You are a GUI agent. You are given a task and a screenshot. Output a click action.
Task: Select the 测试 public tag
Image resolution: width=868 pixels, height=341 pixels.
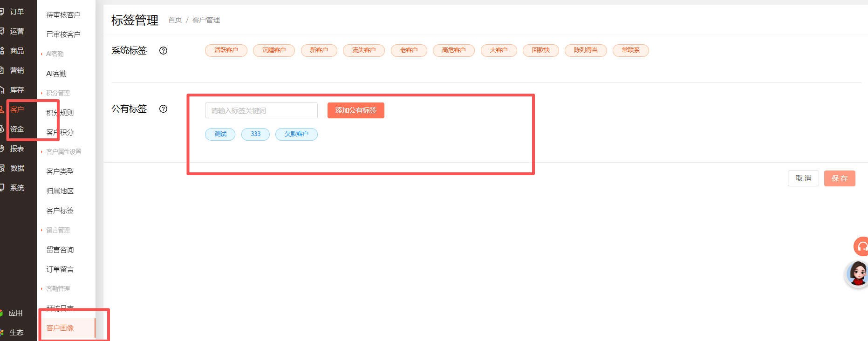point(220,134)
